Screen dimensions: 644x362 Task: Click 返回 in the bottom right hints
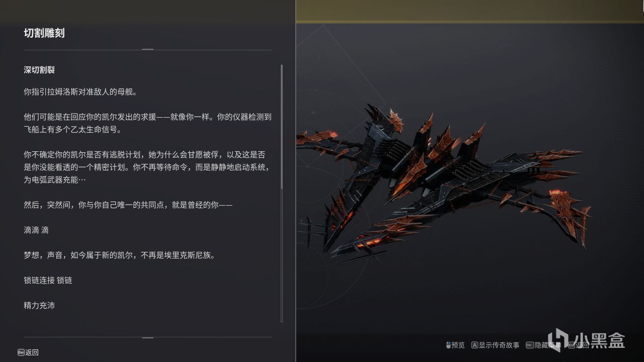(x=582, y=345)
